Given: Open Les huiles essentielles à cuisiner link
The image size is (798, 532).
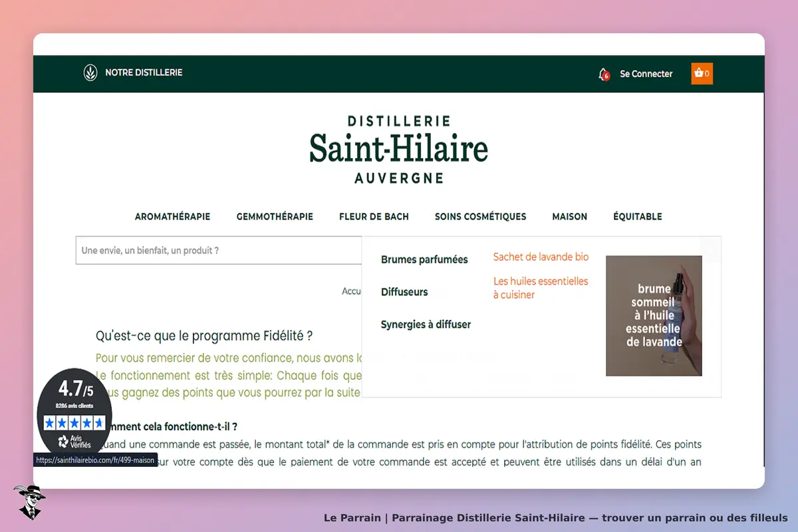Looking at the screenshot, I should (x=541, y=288).
